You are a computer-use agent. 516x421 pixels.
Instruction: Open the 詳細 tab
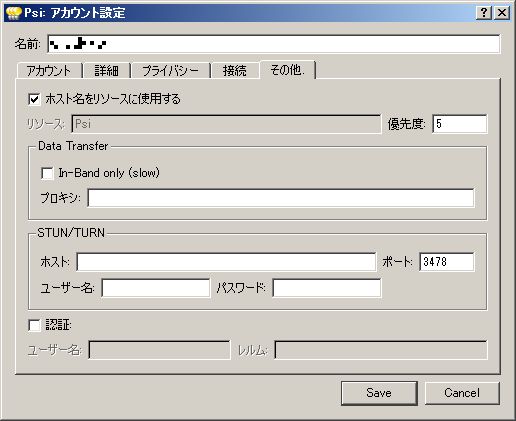pyautogui.click(x=107, y=71)
